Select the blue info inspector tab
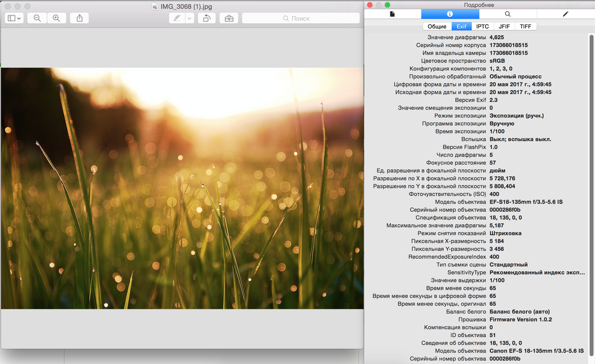The height and width of the screenshot is (364, 595). coord(450,14)
